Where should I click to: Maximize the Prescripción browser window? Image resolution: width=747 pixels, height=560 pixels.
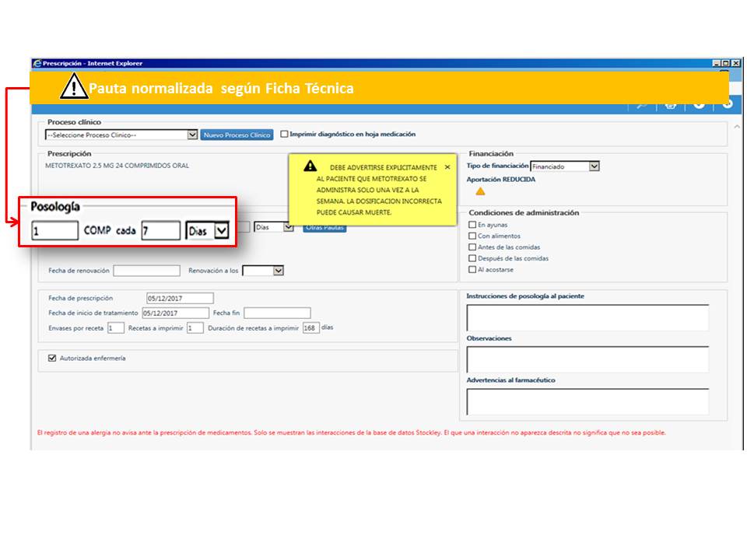pos(725,64)
